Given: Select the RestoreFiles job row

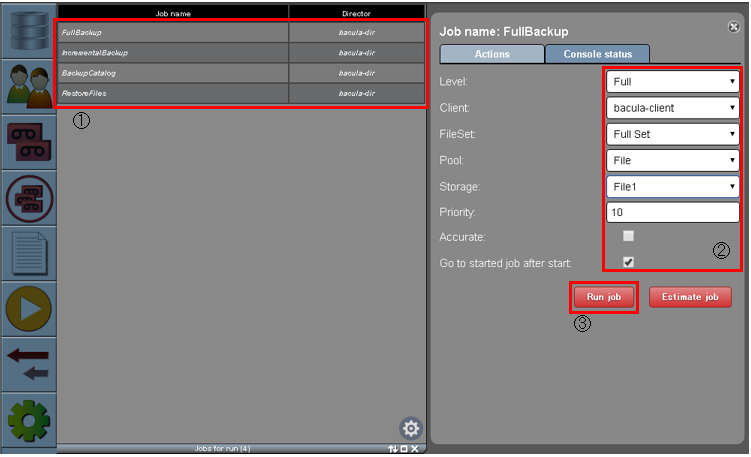Looking at the screenshot, I should 241,93.
